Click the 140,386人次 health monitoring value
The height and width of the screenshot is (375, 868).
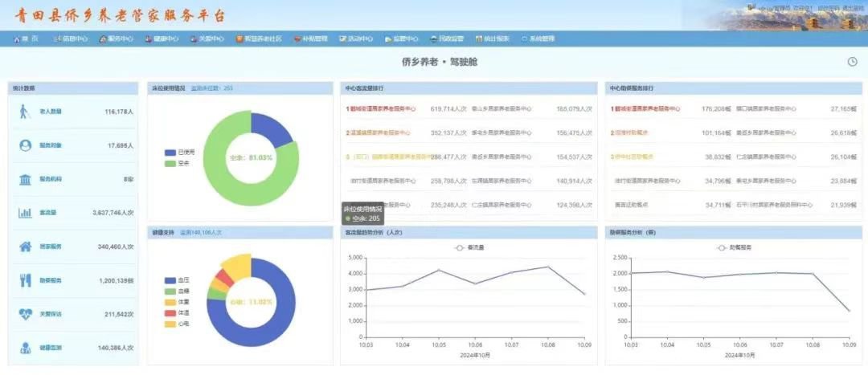pos(116,348)
